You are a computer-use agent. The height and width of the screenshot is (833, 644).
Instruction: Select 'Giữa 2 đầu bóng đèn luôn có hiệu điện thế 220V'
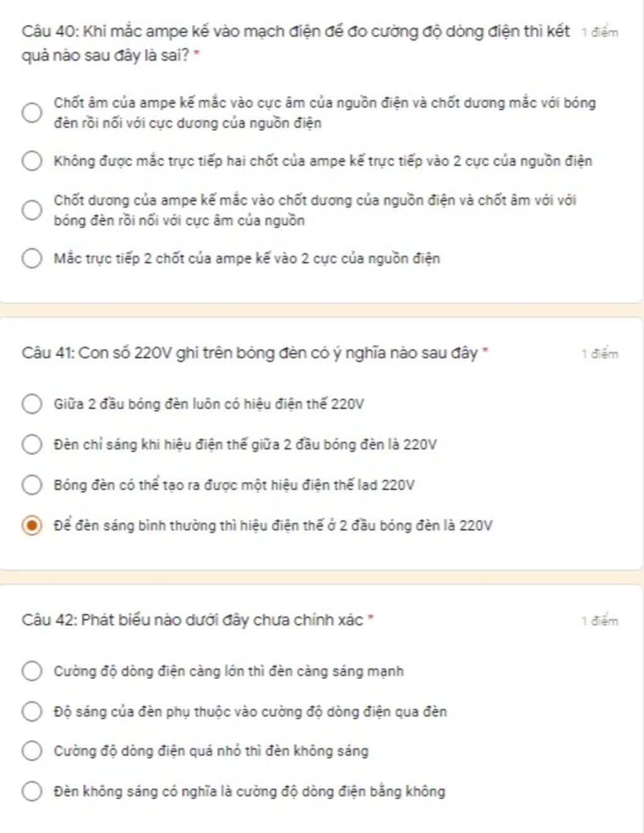pyautogui.click(x=31, y=404)
